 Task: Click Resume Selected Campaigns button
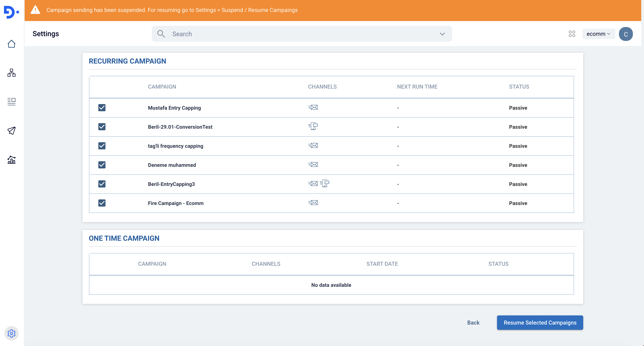pos(540,323)
